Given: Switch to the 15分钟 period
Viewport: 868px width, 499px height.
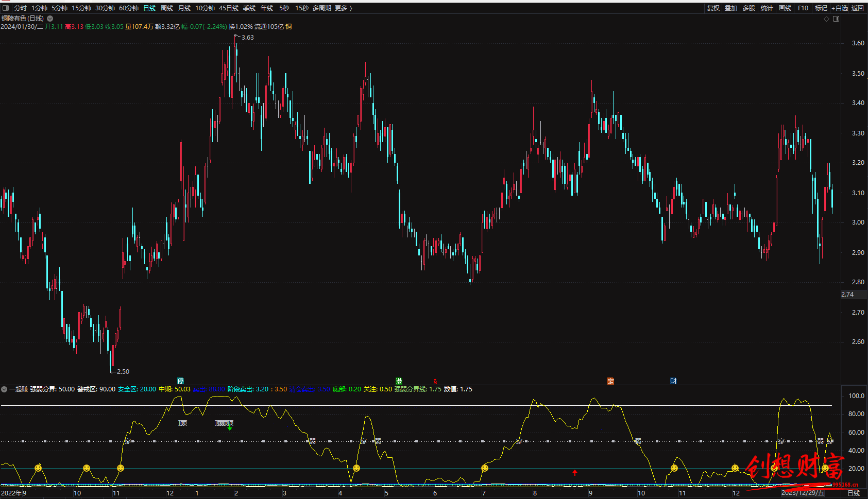Looking at the screenshot, I should pos(81,8).
